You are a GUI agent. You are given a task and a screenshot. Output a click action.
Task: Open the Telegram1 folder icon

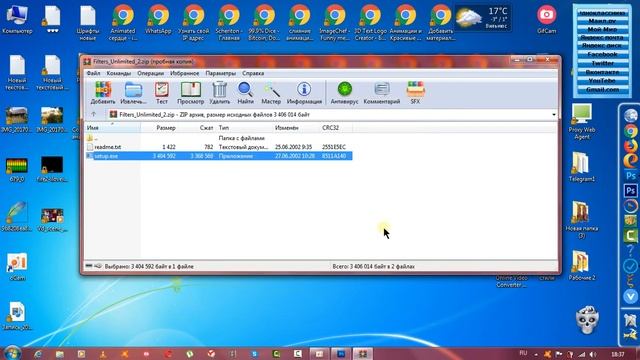point(582,167)
